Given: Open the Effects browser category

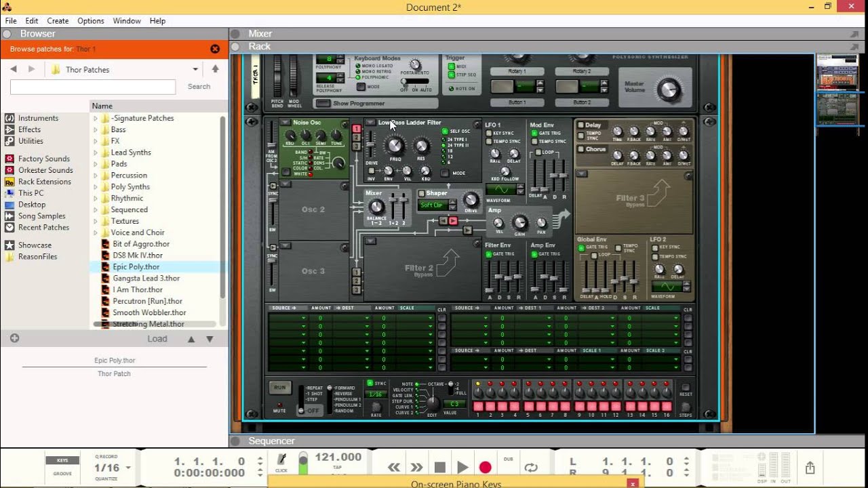Looking at the screenshot, I should (x=23, y=129).
